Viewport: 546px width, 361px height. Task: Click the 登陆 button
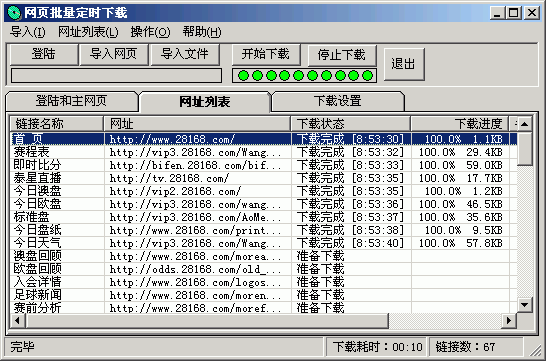(x=44, y=54)
